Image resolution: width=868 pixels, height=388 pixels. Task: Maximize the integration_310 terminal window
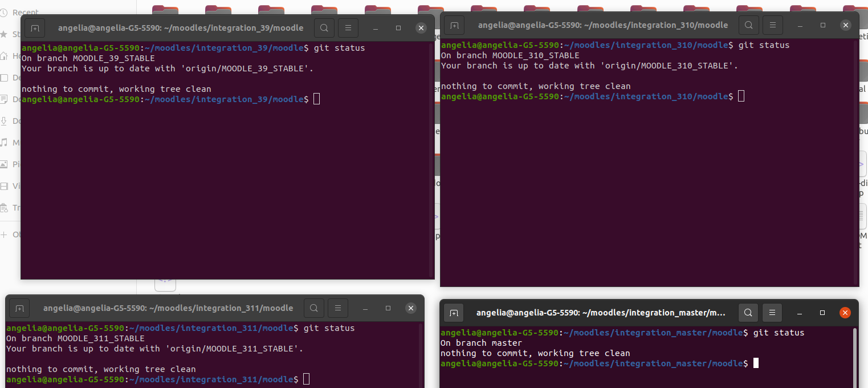click(823, 25)
